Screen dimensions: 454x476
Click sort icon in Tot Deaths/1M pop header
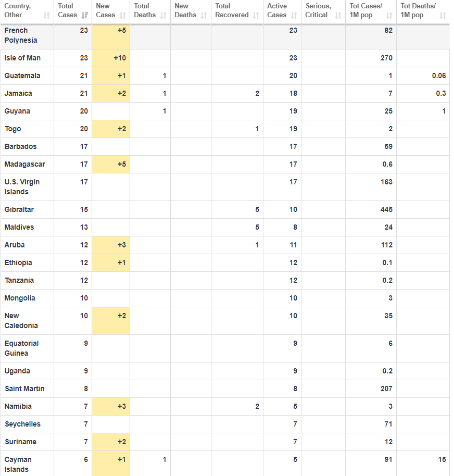point(443,16)
